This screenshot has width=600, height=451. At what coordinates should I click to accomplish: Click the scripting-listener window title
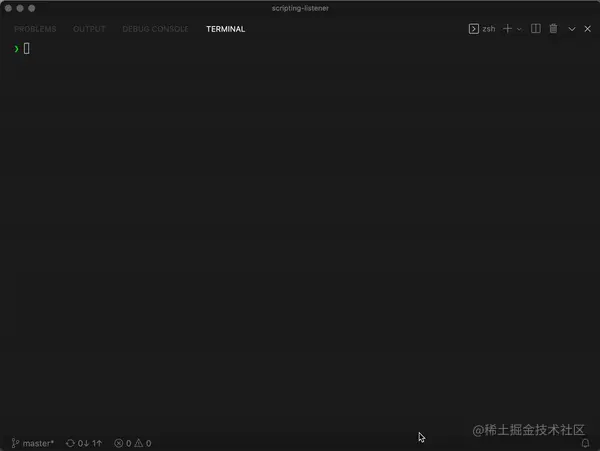click(300, 8)
